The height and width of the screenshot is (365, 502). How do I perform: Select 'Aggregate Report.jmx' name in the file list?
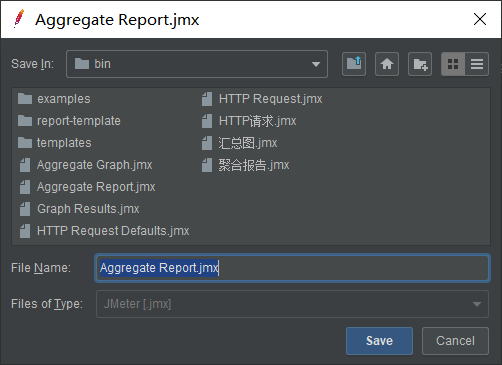96,187
